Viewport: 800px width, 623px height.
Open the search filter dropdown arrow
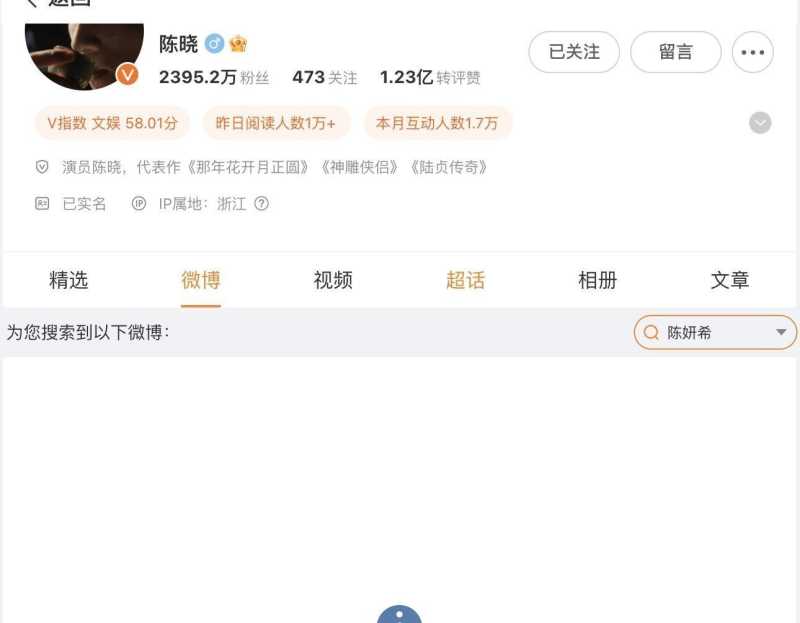coord(781,332)
